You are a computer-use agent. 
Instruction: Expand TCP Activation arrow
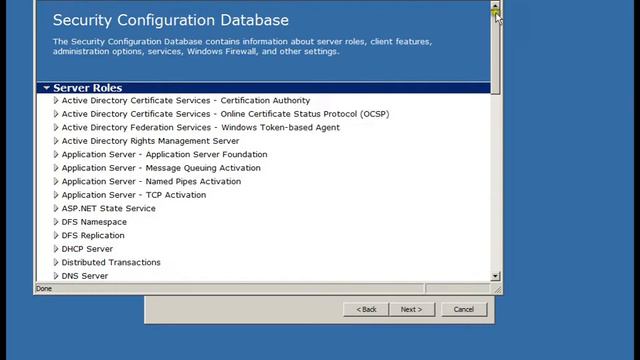56,195
